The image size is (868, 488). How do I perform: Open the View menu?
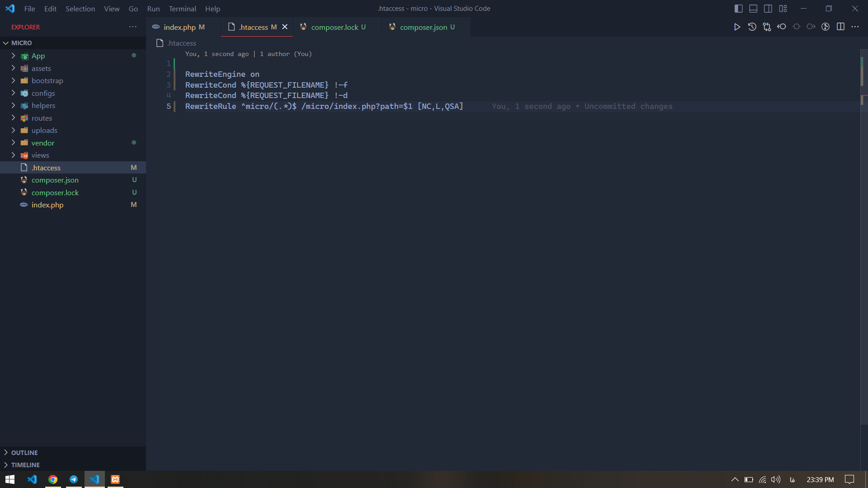point(112,9)
